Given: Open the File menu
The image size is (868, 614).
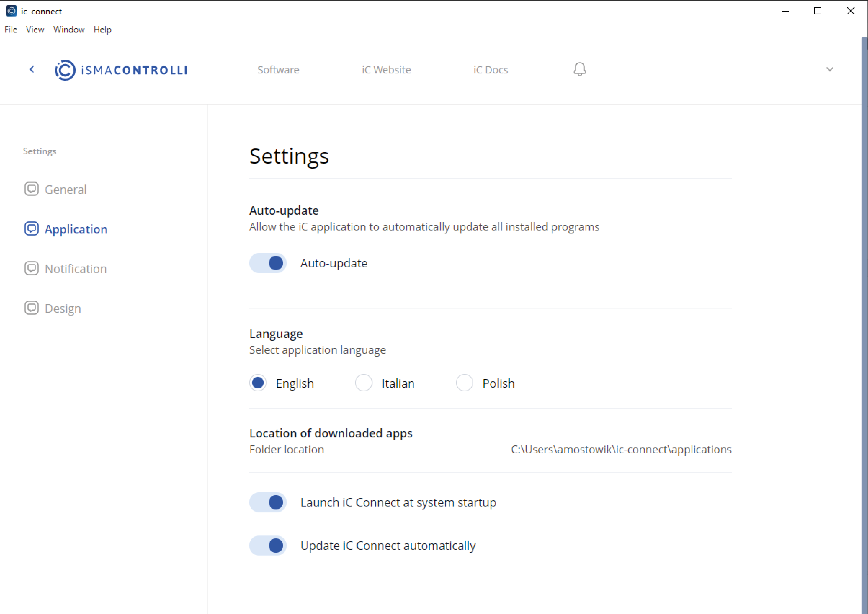Looking at the screenshot, I should click(11, 29).
